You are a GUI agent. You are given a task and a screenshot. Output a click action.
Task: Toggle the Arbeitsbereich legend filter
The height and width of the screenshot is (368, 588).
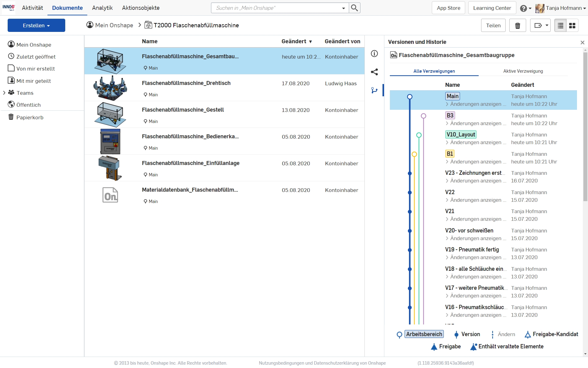[424, 334]
